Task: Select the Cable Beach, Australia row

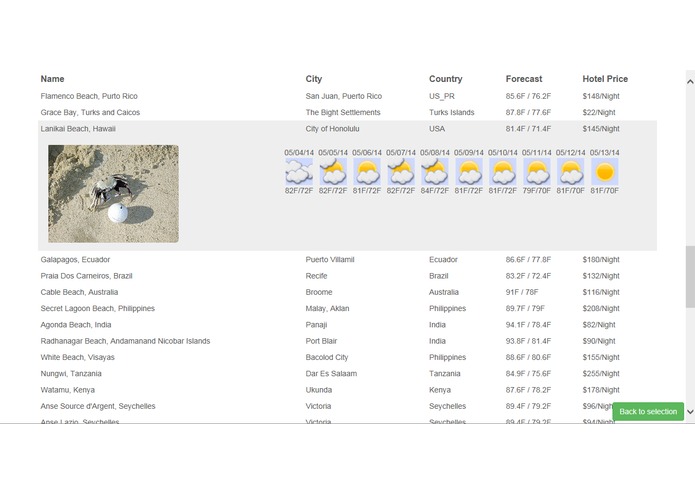Action: pyautogui.click(x=348, y=292)
